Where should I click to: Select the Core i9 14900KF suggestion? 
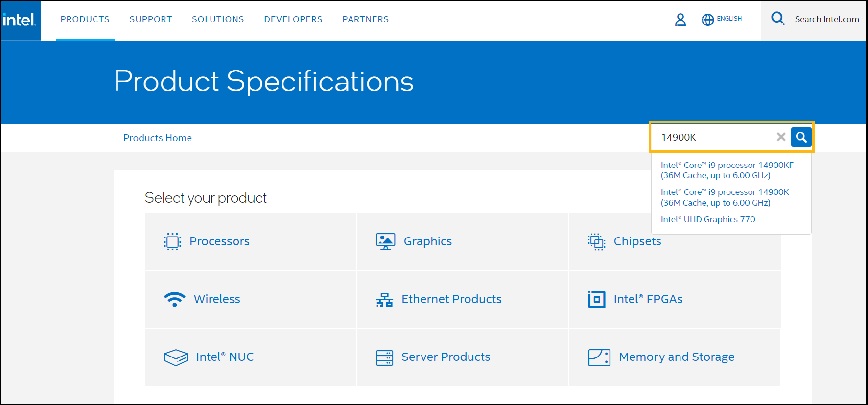tap(727, 170)
